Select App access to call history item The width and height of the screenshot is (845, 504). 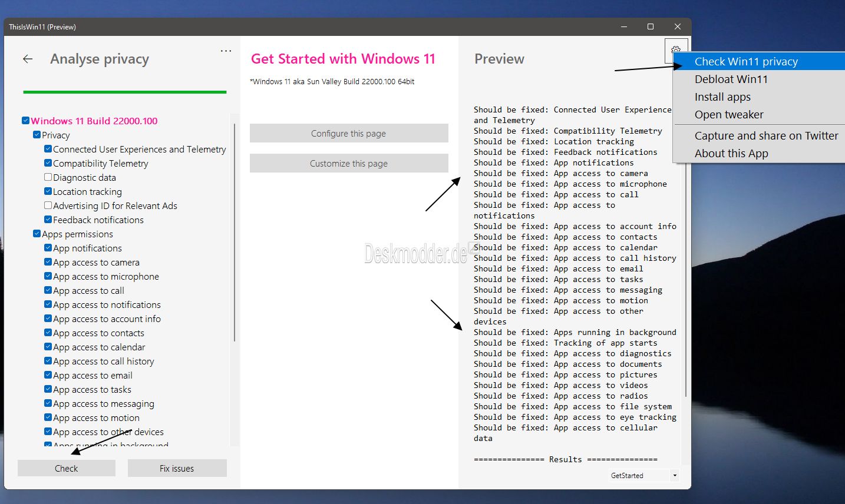point(104,361)
